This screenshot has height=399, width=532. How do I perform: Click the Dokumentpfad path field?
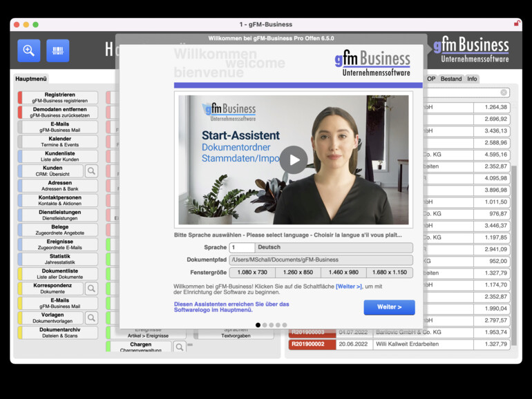pyautogui.click(x=321, y=260)
